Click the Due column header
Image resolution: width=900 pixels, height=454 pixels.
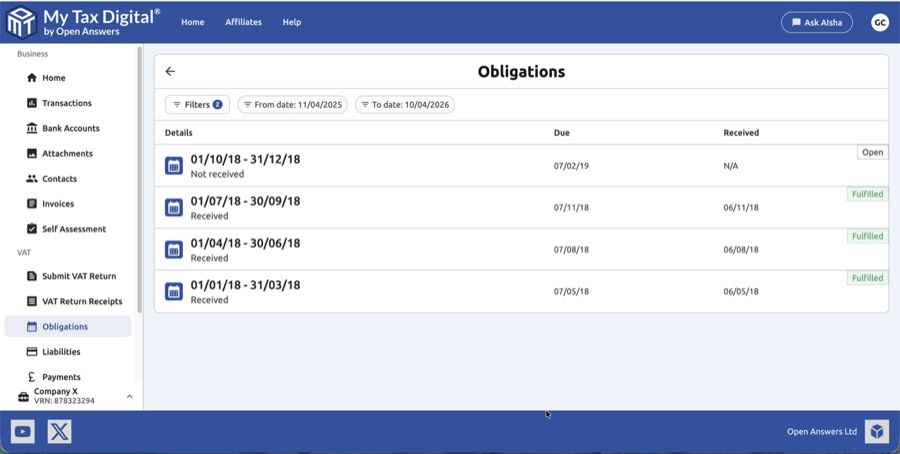click(561, 133)
